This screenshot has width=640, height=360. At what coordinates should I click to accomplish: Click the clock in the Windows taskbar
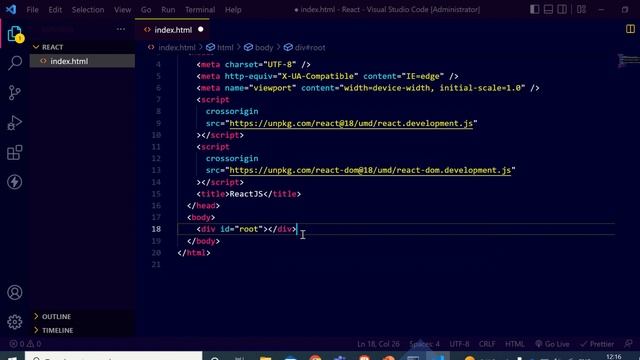click(x=613, y=357)
